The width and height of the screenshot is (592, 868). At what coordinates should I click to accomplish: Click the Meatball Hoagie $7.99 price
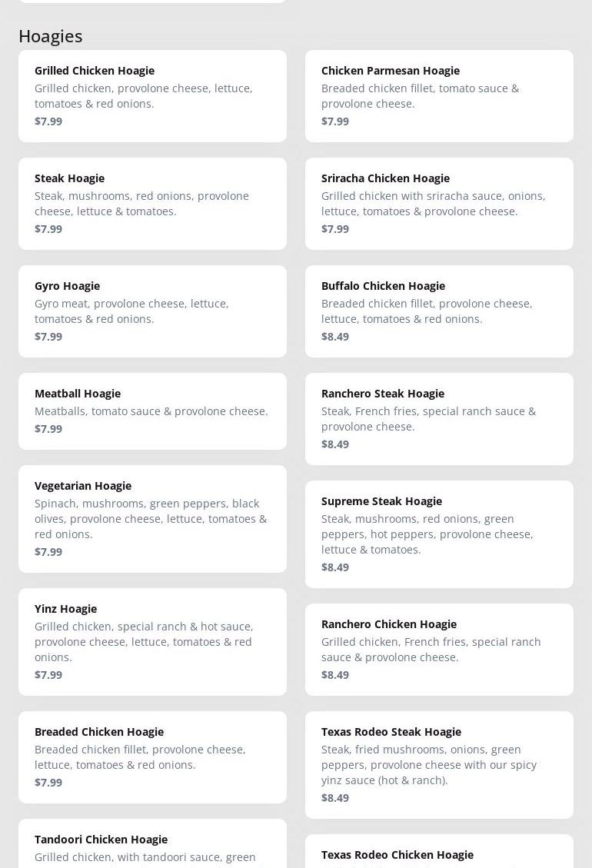(48, 429)
